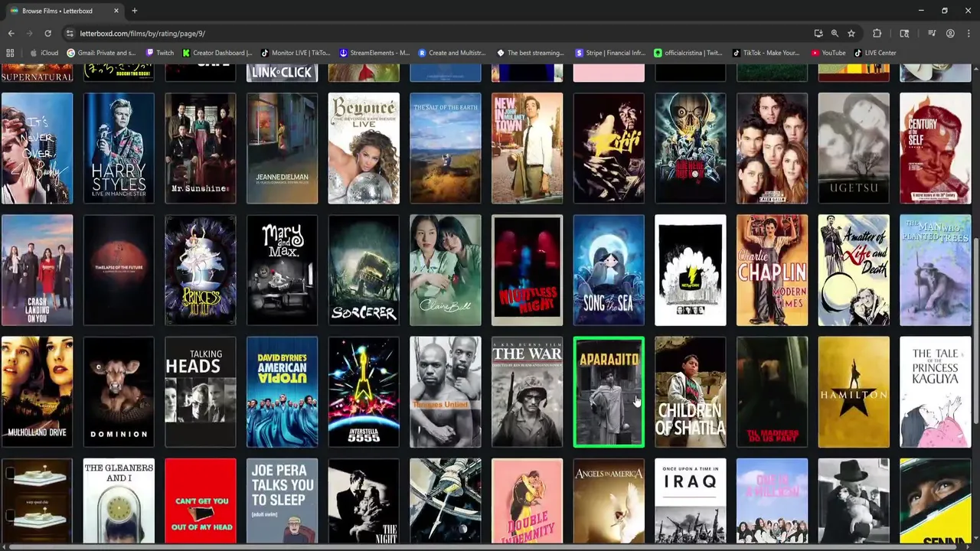Open the officialcristina Twitch bookmark

[x=688, y=53]
